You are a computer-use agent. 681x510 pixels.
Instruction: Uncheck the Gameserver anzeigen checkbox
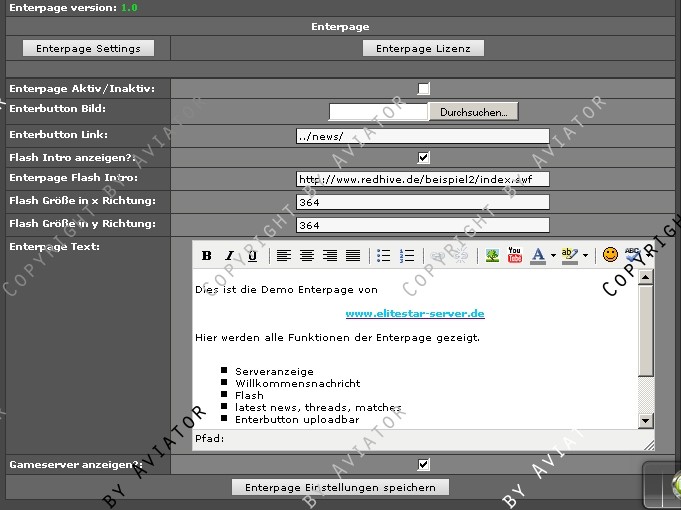423,464
